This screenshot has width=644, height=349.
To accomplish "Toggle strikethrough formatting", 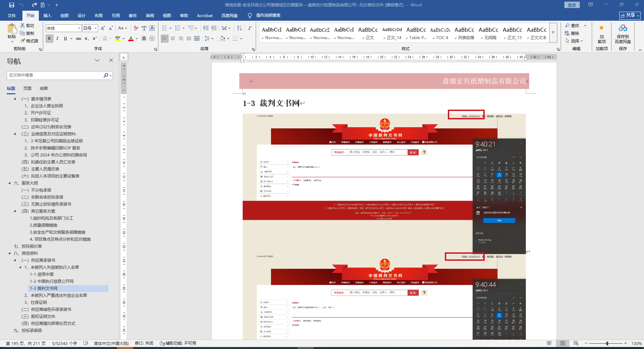I will [79, 38].
